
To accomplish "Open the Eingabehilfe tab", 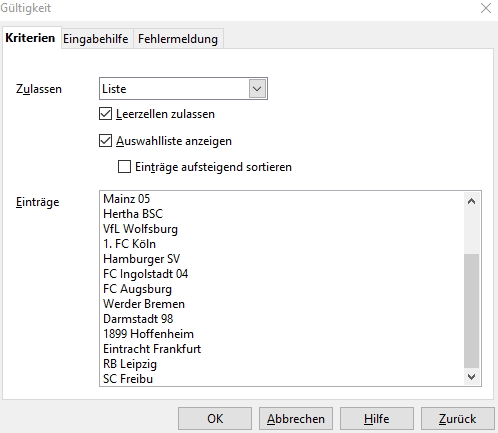I will click(x=96, y=39).
